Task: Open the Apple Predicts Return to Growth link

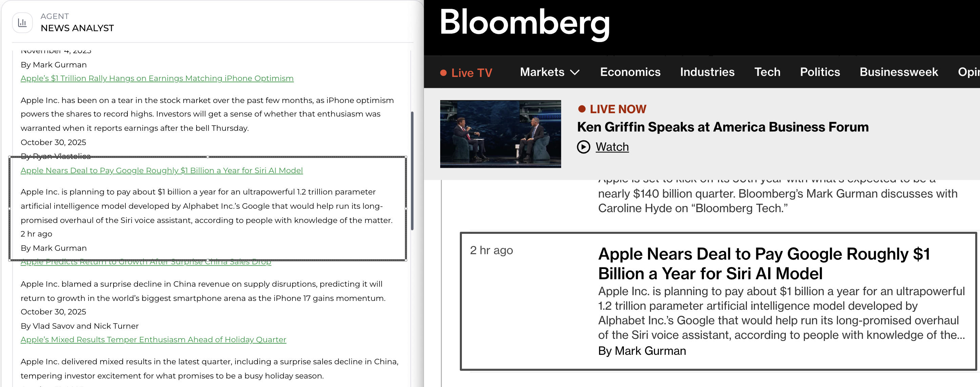Action: (146, 262)
